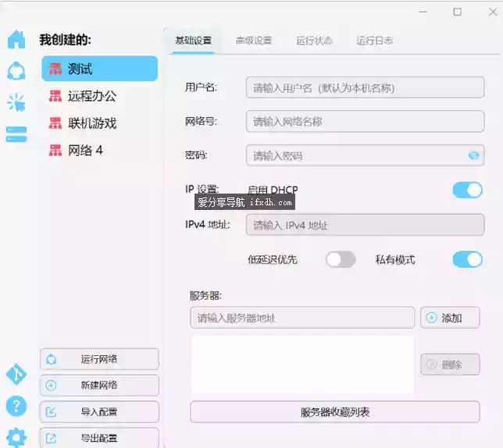
Task: Click the 新建网络 button
Action: tap(99, 386)
